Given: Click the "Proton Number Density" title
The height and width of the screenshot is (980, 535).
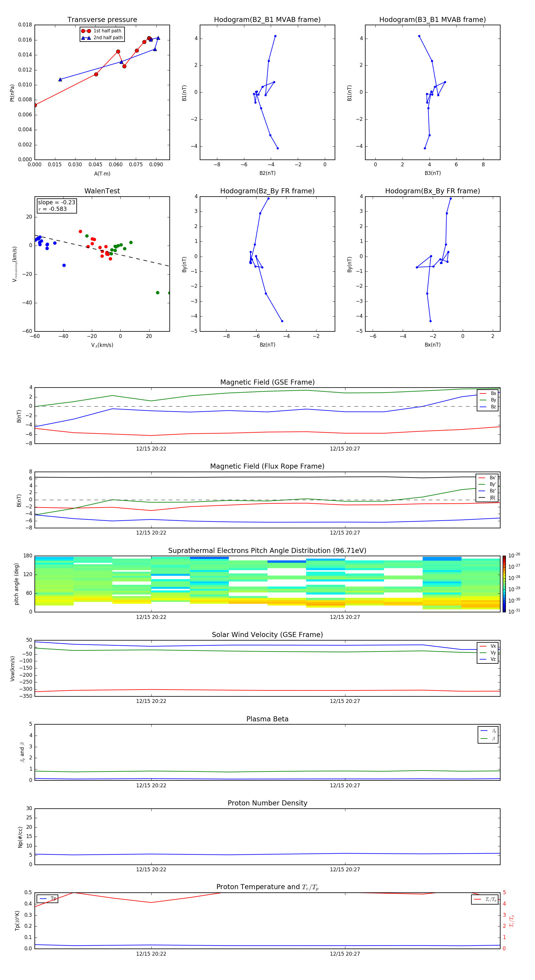Looking at the screenshot, I should (x=267, y=803).
